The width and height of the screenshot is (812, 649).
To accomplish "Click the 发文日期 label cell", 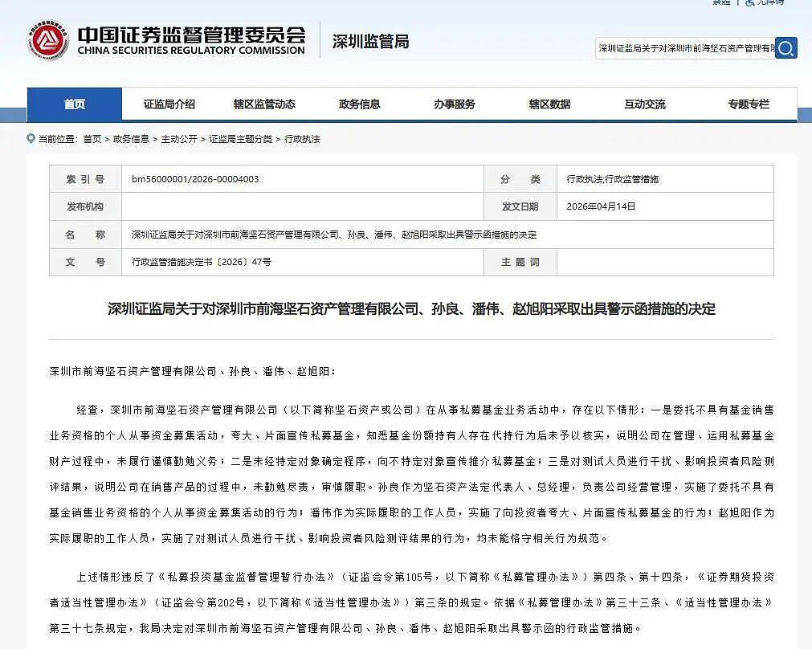I will point(520,206).
